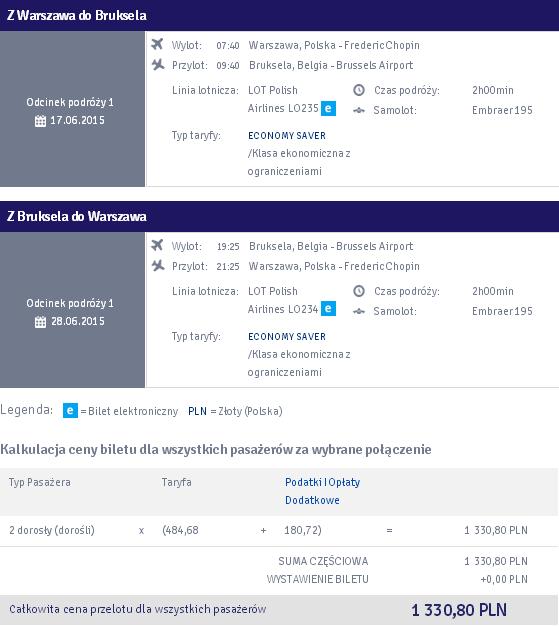Click the arrival plane icon beside Przylot 21:25
The image size is (559, 626).
(158, 265)
